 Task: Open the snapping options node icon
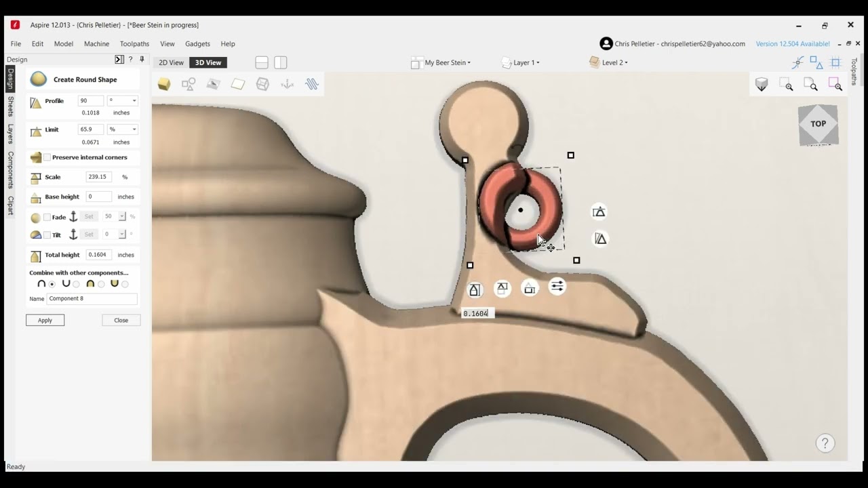point(798,62)
